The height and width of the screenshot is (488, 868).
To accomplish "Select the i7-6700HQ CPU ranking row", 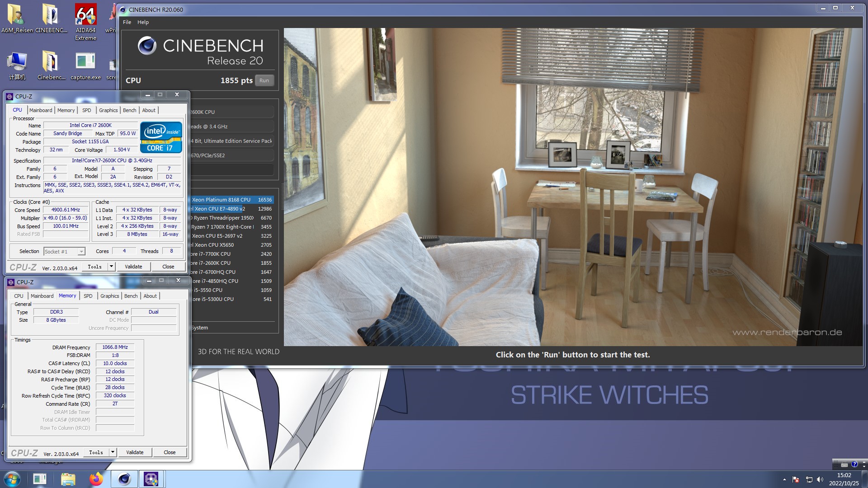I will (x=231, y=272).
